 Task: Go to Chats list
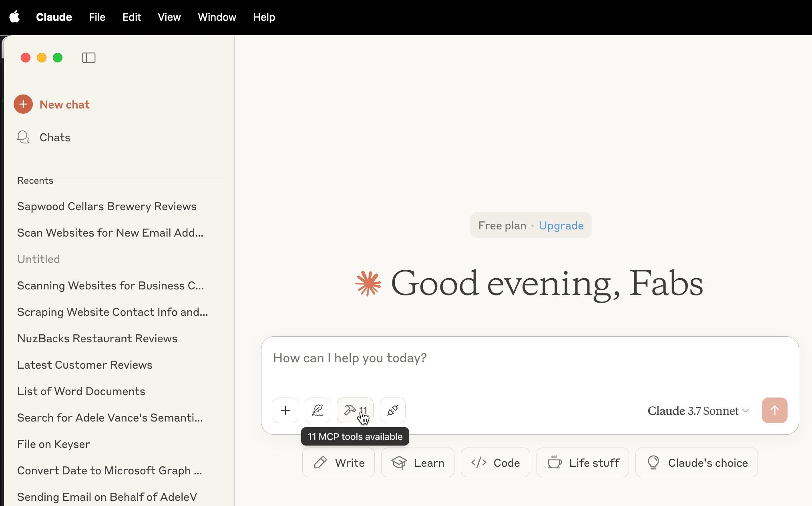[55, 137]
